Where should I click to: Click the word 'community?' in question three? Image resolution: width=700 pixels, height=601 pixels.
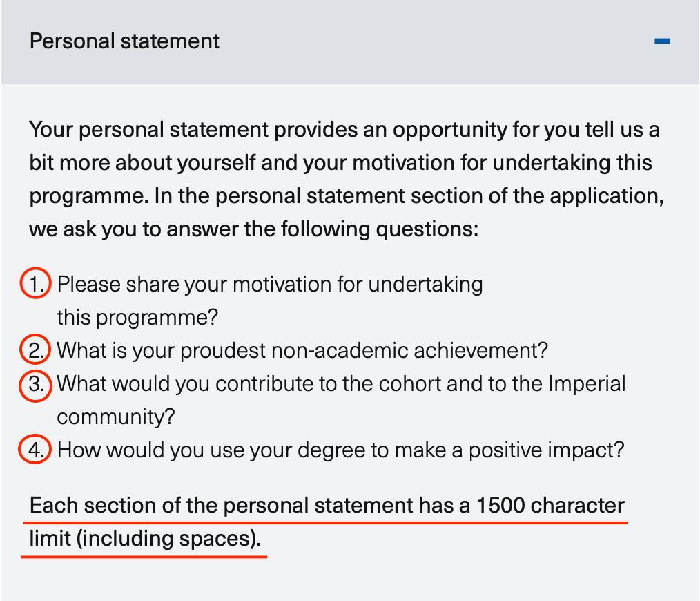point(115,417)
